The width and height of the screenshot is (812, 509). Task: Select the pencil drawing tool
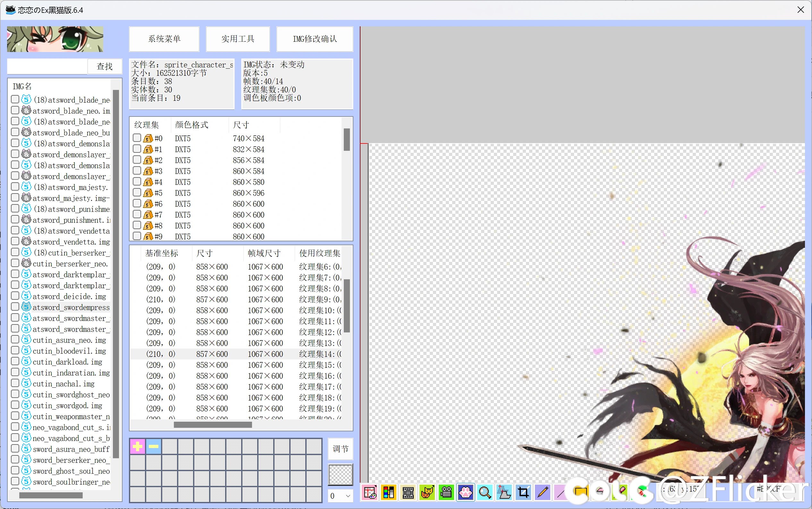542,493
